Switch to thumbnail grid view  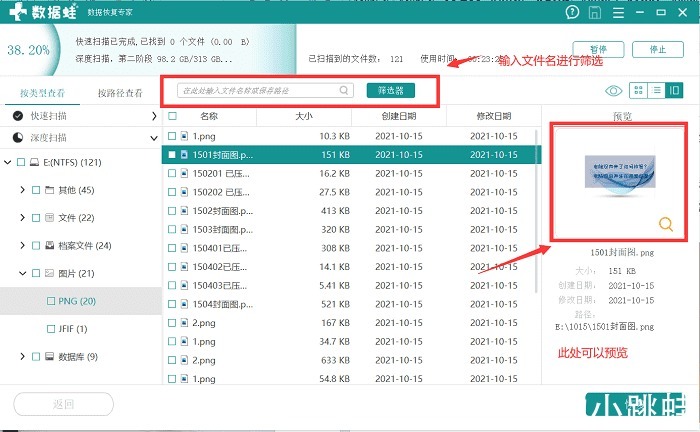pos(638,90)
